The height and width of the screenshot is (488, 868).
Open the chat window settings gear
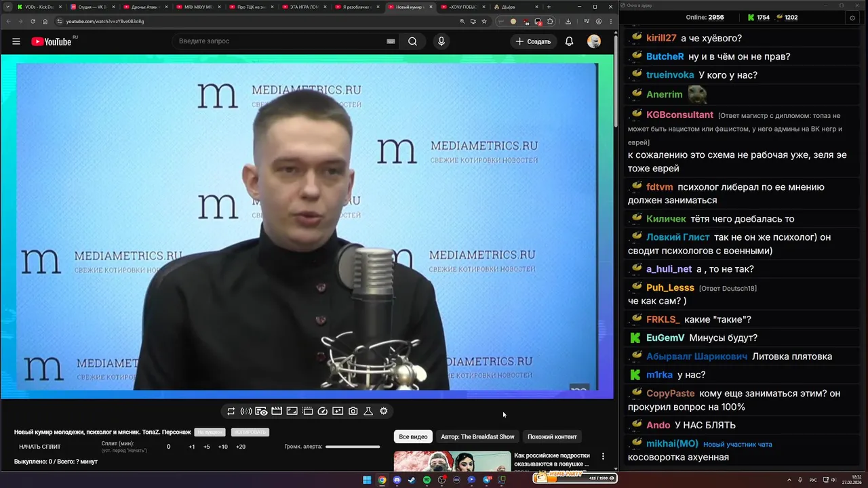coord(852,18)
